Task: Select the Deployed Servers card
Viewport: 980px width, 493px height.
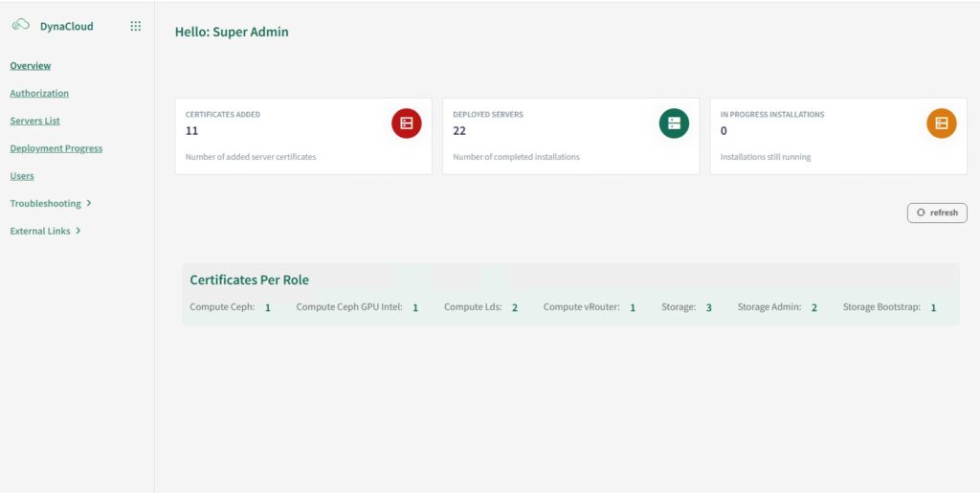Action: point(555,135)
